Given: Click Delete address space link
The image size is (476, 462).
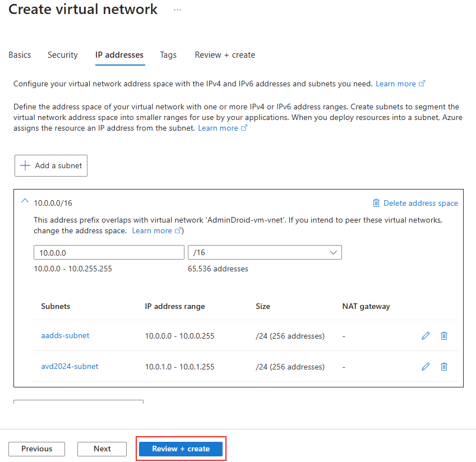Looking at the screenshot, I should pyautogui.click(x=420, y=203).
